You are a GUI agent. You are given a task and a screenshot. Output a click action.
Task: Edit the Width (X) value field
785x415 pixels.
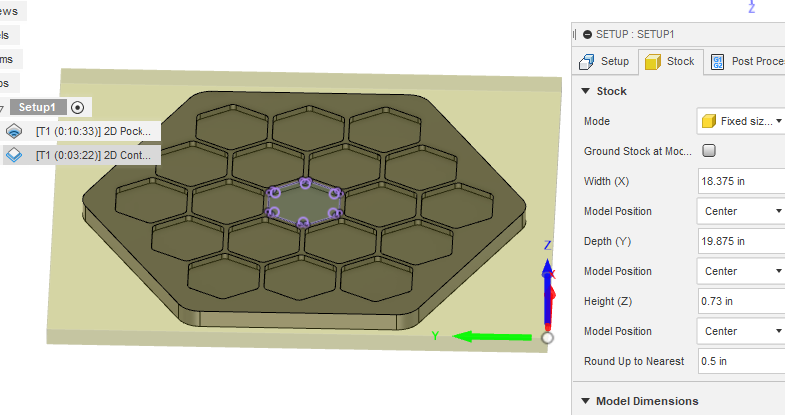(741, 181)
